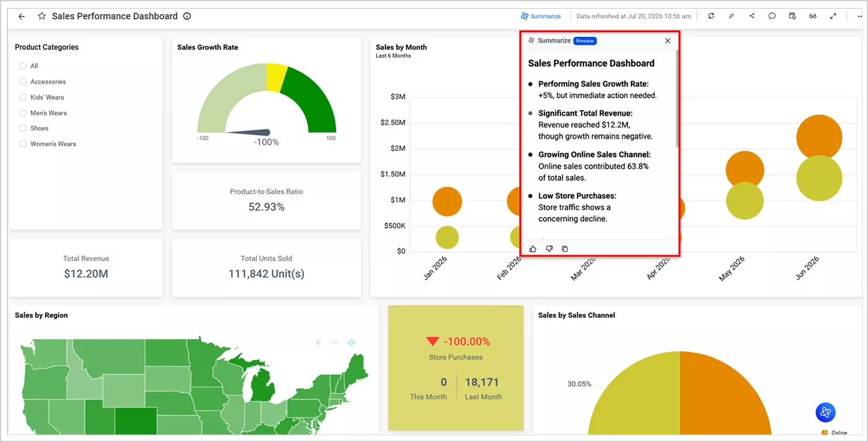Image resolution: width=868 pixels, height=442 pixels.
Task: Refresh the dashboard data
Action: [711, 16]
